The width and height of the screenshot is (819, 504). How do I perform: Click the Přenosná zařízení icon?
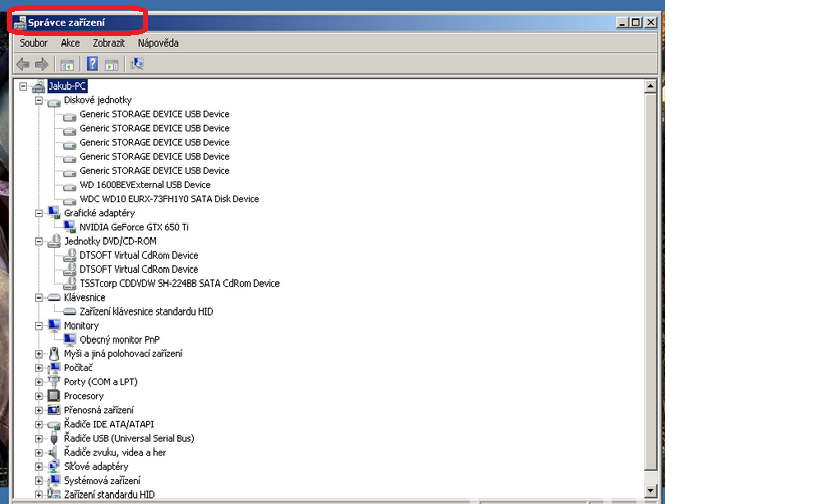54,410
